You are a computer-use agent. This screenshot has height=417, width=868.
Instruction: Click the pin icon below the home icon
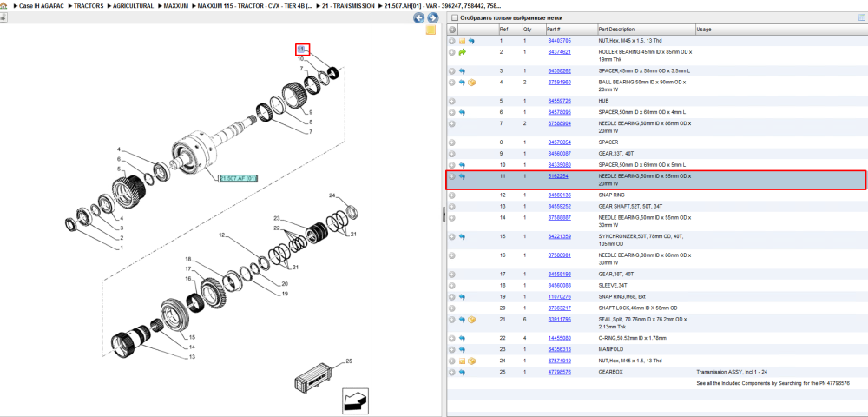click(x=3, y=17)
